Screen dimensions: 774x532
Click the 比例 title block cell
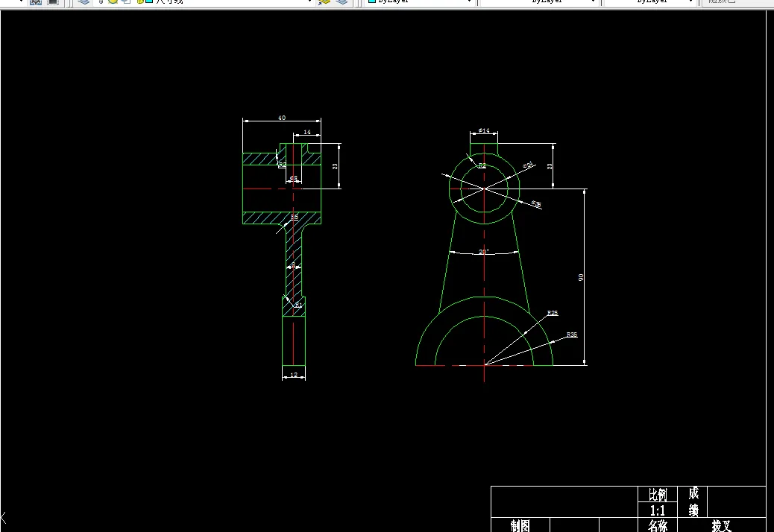coord(658,494)
